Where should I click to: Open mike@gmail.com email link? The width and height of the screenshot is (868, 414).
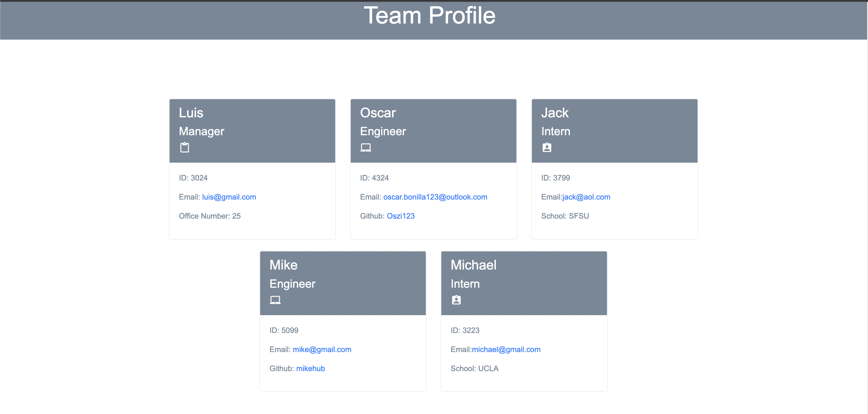coord(322,349)
